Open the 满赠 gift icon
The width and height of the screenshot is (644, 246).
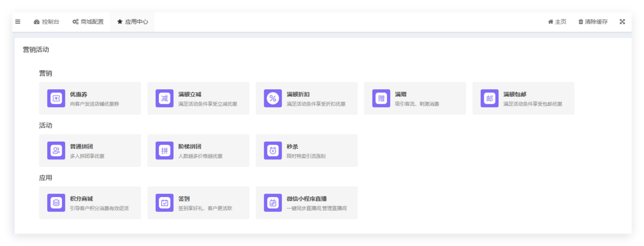click(381, 98)
